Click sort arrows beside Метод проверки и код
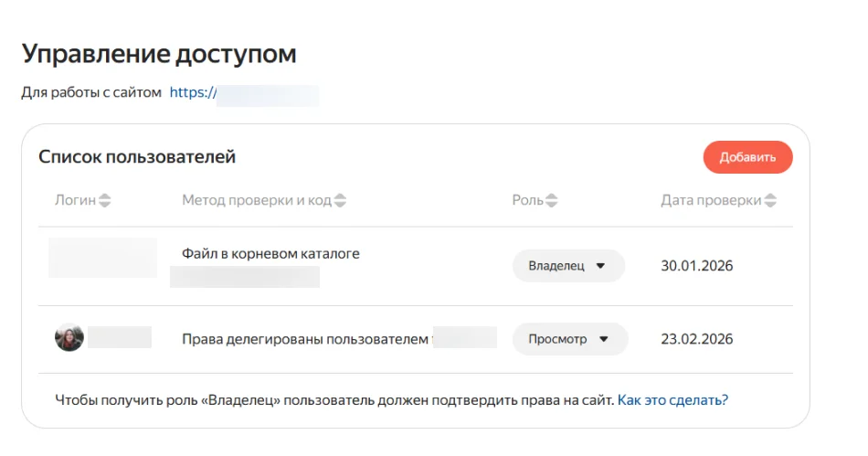The width and height of the screenshot is (868, 456). (x=340, y=201)
